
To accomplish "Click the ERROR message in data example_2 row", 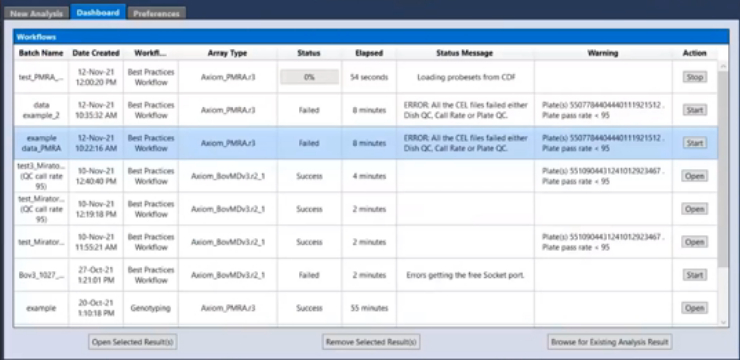I will 465,110.
